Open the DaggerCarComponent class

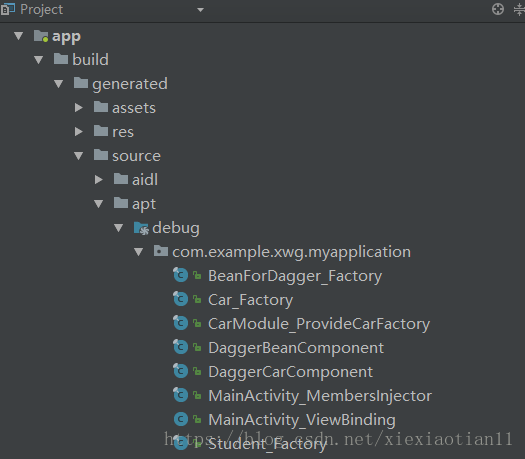[291, 373]
